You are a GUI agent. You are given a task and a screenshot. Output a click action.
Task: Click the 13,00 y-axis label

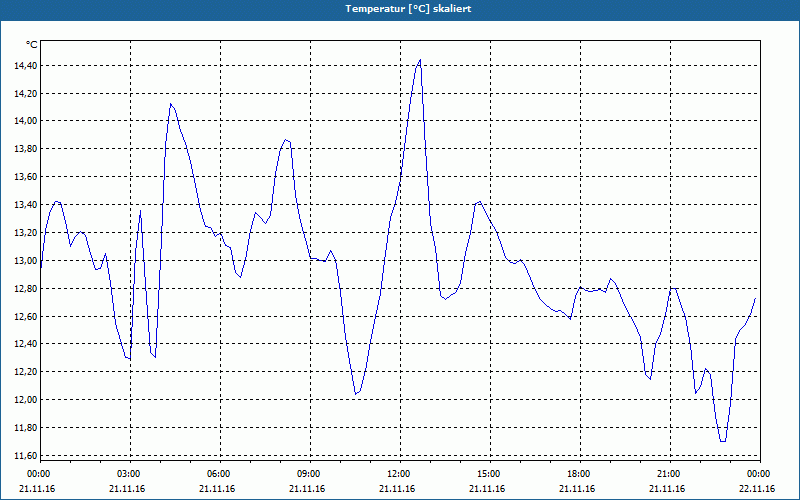25,260
